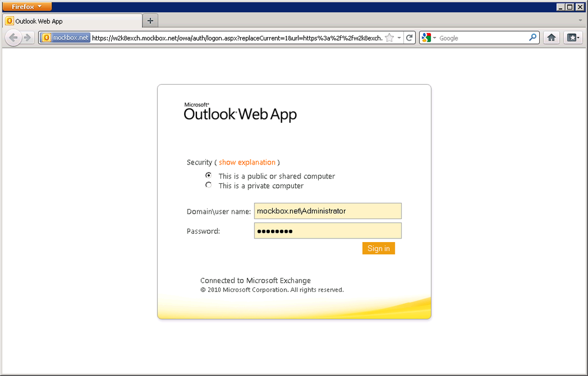Screen dimensions: 588x376
Task: Go forward to the next page
Action: tap(28, 38)
